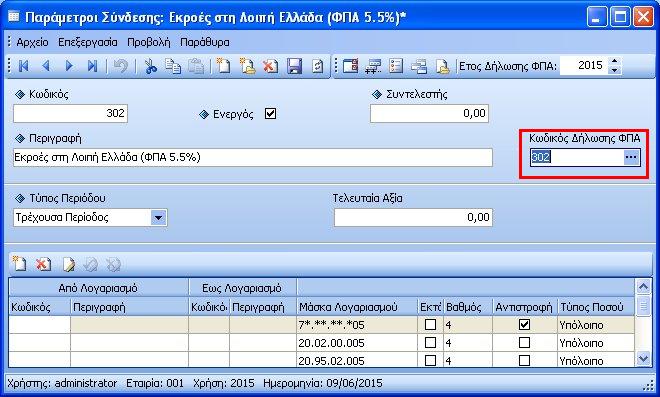The height and width of the screenshot is (397, 660).
Task: Click the checklist toolbar icon
Action: 396,66
